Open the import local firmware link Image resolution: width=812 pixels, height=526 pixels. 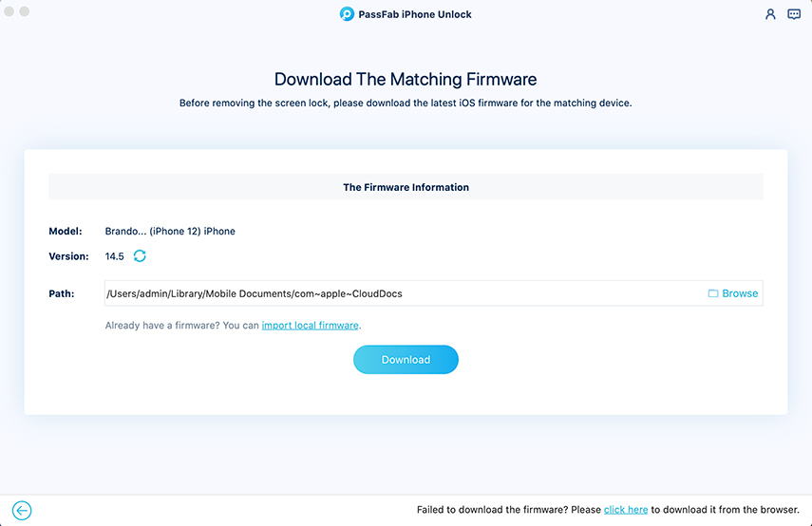311,326
